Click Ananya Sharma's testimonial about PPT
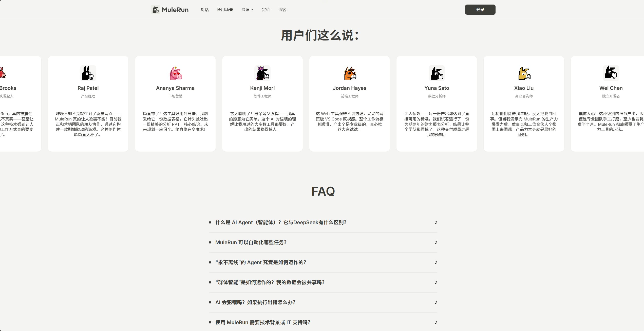 (x=175, y=121)
